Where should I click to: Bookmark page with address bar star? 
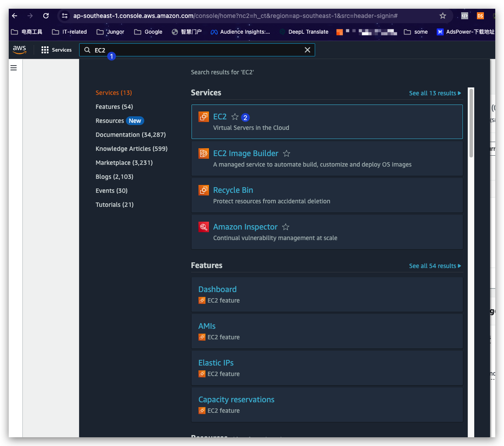443,16
